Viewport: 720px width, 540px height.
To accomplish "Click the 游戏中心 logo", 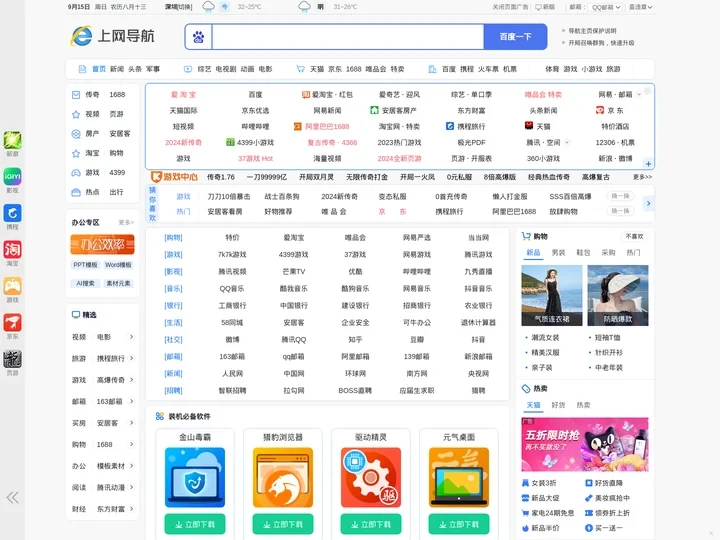I will click(x=174, y=177).
